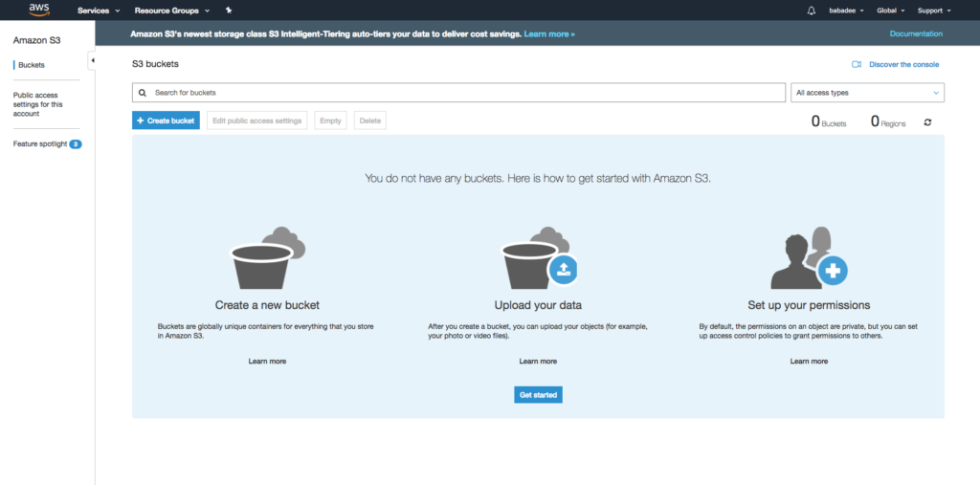Open the notifications bell icon
The width and height of the screenshot is (980, 485).
pyautogui.click(x=812, y=11)
